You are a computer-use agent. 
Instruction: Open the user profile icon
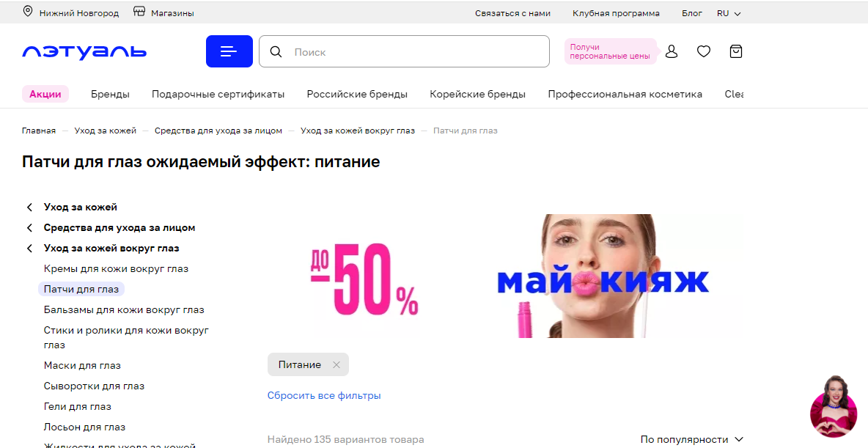[671, 51]
